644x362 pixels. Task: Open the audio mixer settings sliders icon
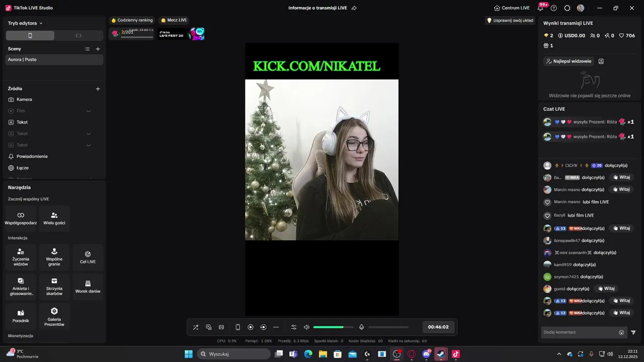pos(294,327)
